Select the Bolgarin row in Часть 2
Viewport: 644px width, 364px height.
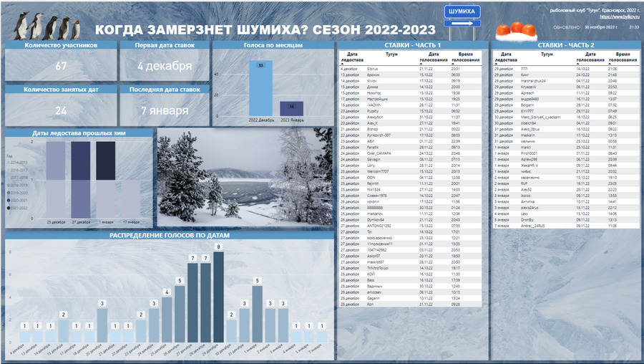pyautogui.click(x=566, y=105)
